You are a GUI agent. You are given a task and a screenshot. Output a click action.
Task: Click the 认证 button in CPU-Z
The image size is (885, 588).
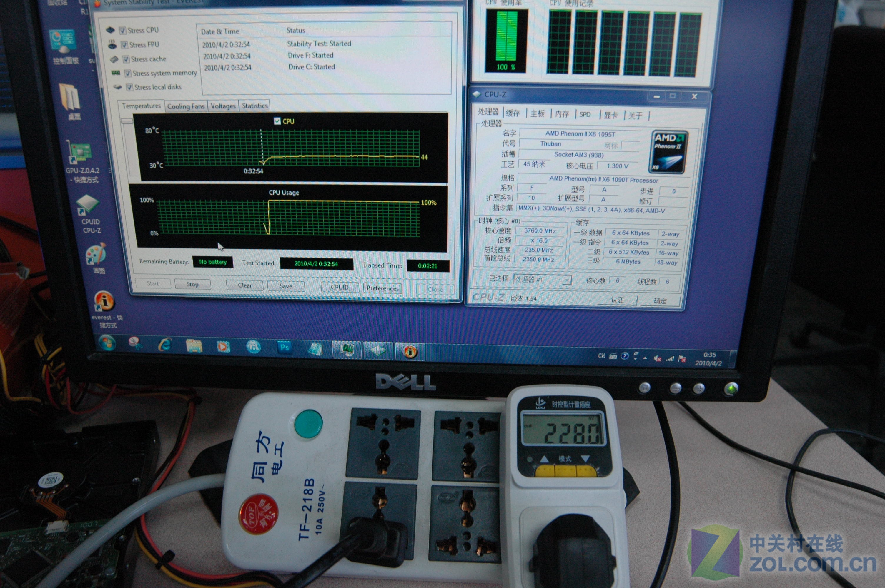pyautogui.click(x=617, y=300)
